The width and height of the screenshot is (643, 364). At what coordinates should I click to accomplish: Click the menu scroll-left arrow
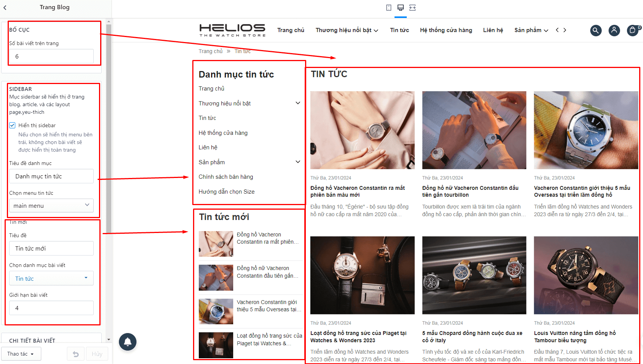(557, 30)
